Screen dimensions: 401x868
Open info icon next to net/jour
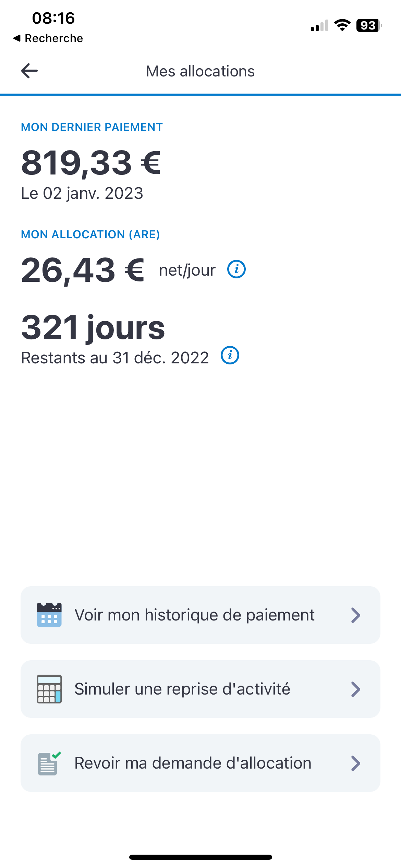236,269
